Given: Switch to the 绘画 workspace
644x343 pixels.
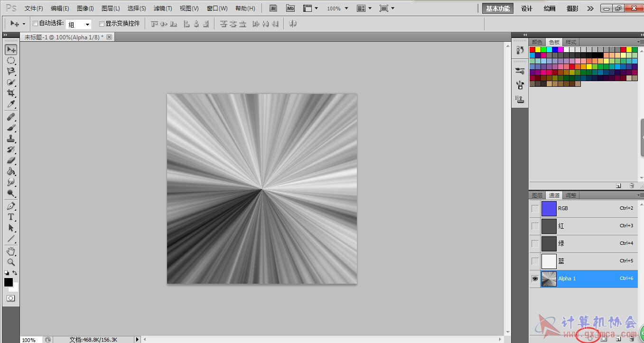Looking at the screenshot, I should (x=550, y=9).
